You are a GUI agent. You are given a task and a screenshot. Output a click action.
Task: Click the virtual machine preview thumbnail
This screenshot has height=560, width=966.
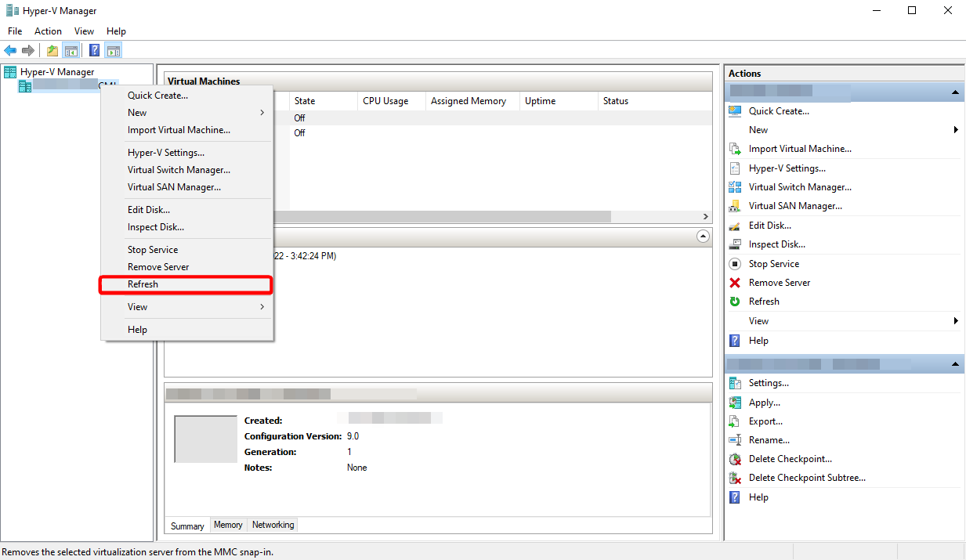205,439
